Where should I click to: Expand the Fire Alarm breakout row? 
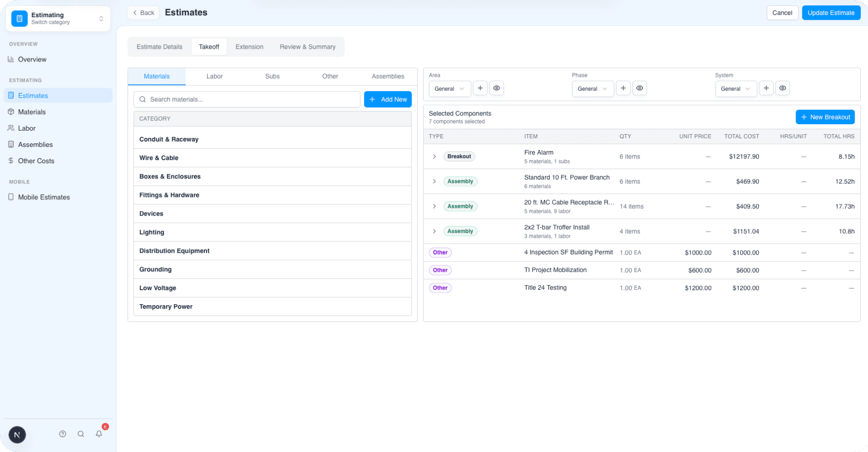click(x=434, y=156)
